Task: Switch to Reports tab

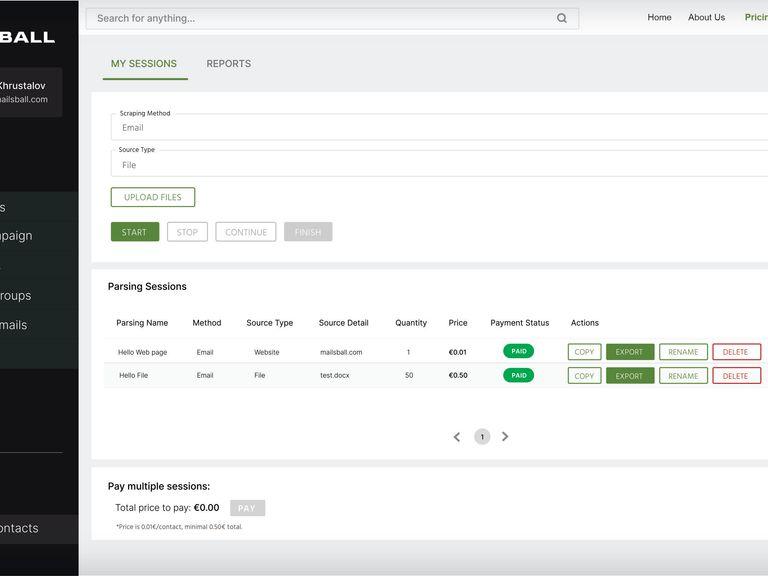Action: click(229, 64)
